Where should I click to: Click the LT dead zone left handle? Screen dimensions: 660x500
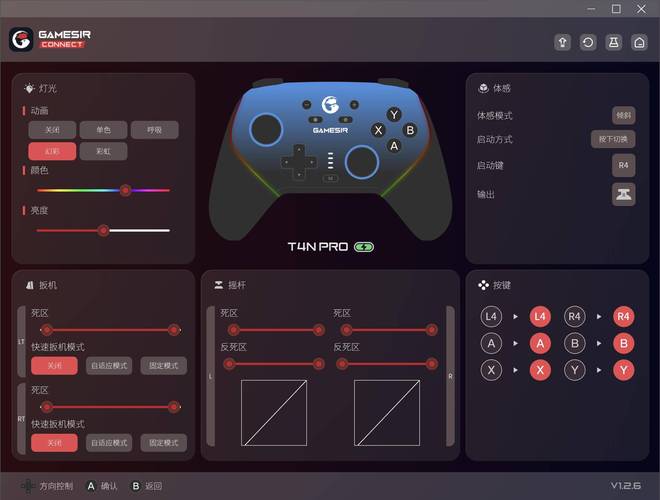pos(47,330)
